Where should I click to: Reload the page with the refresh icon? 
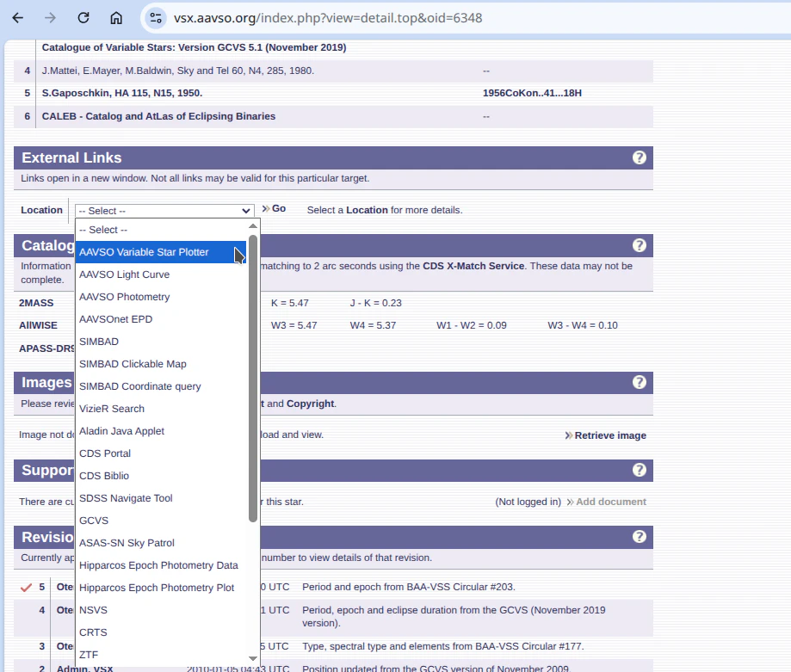coord(83,18)
